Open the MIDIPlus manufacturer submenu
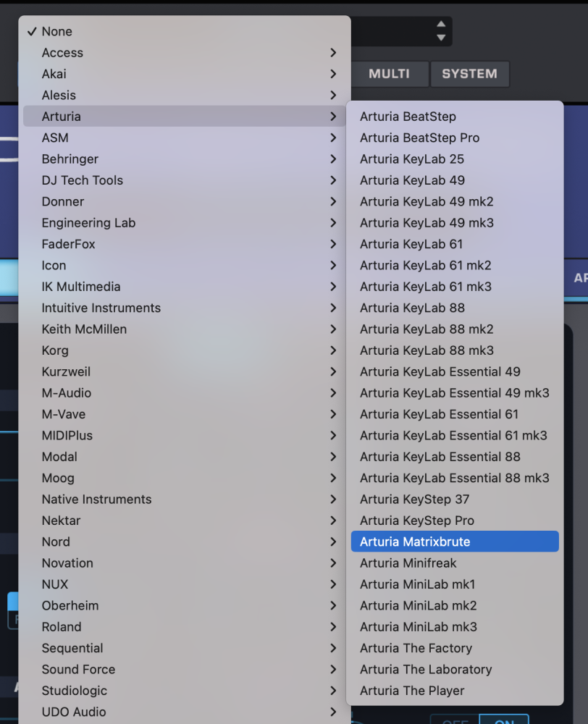 click(x=185, y=435)
